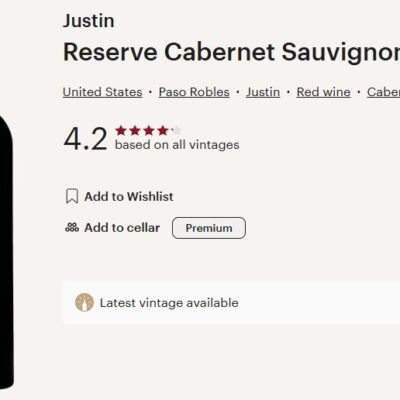Click the Justin winery name above the title
The image size is (400, 400).
coord(89,21)
